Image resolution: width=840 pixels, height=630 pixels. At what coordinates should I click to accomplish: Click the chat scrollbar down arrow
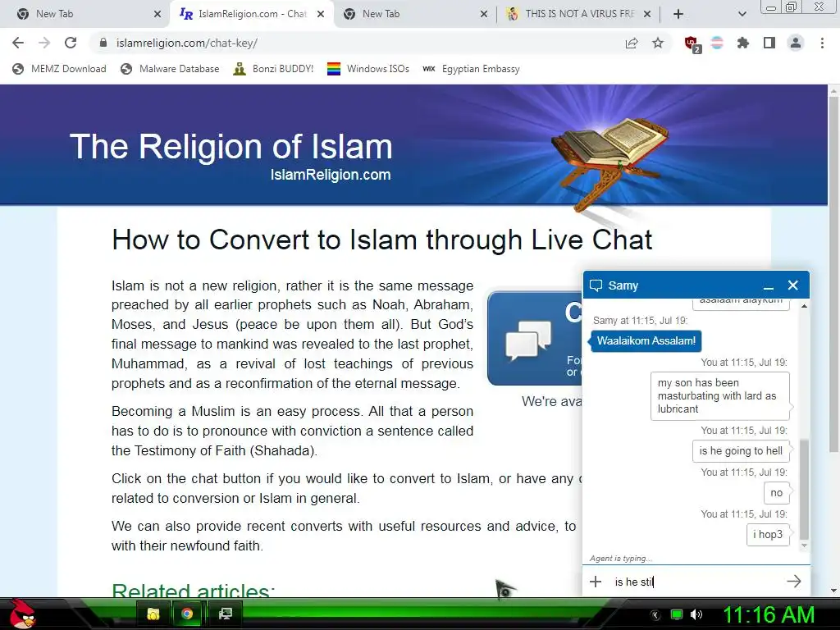coord(804,546)
